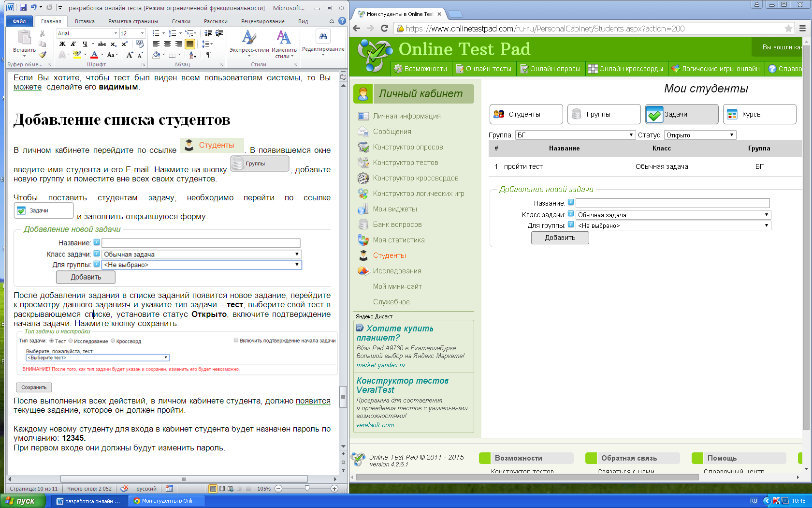Apply strikethrough formatting in Word

pos(102,44)
